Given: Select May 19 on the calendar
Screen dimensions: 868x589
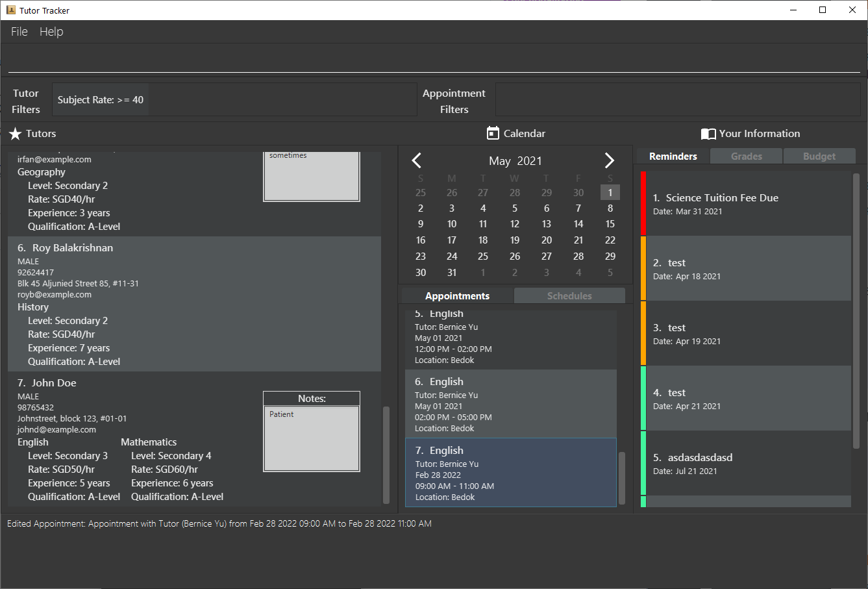Looking at the screenshot, I should (x=515, y=240).
